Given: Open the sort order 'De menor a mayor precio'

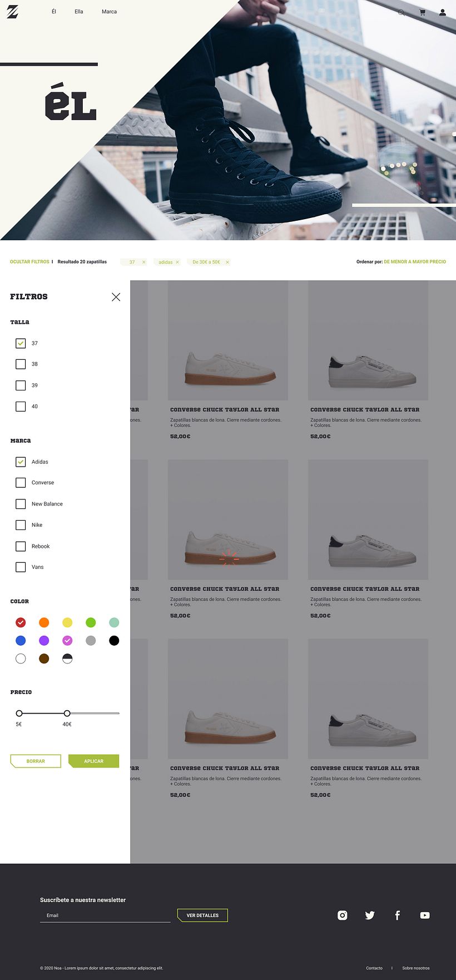Looking at the screenshot, I should click(x=415, y=261).
